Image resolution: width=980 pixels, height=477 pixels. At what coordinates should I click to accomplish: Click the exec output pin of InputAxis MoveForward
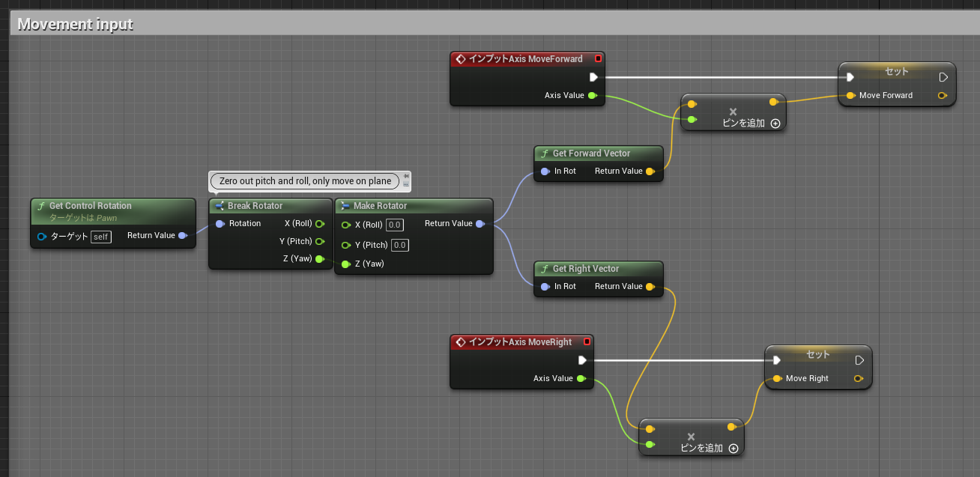click(x=593, y=77)
